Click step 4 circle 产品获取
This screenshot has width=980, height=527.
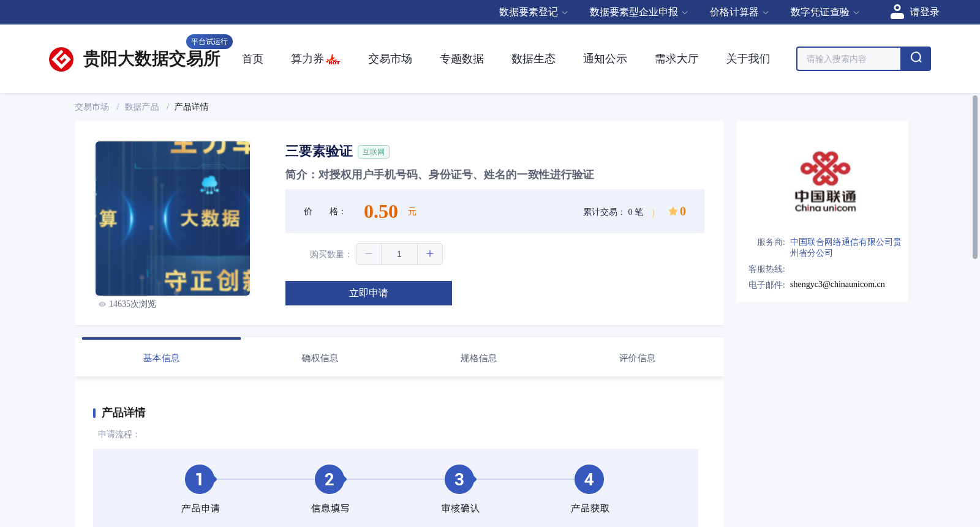[x=589, y=479]
